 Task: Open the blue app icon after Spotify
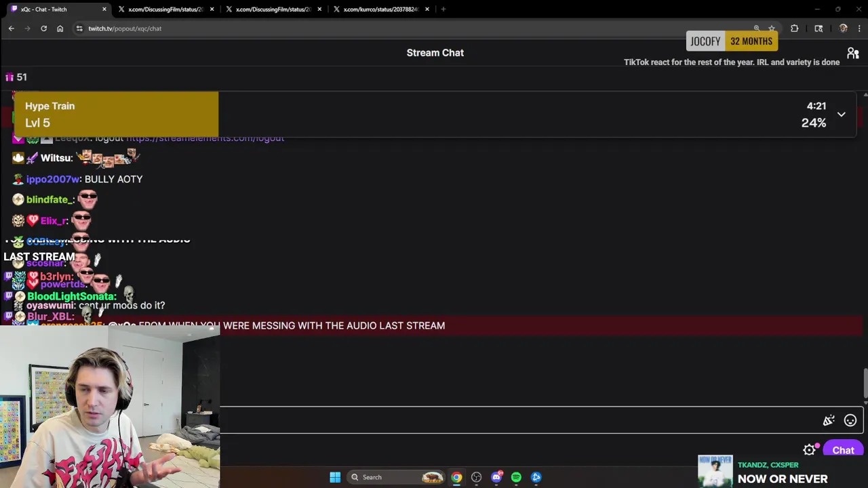(x=536, y=477)
